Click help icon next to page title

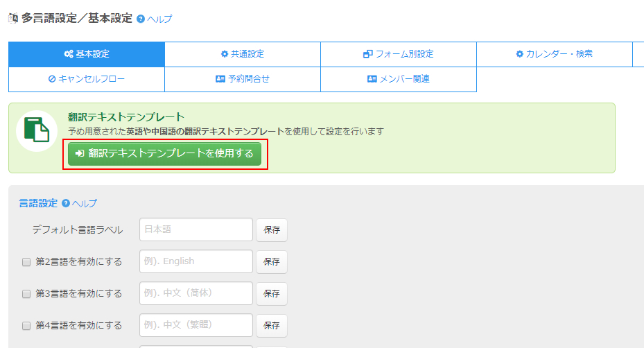[141, 19]
